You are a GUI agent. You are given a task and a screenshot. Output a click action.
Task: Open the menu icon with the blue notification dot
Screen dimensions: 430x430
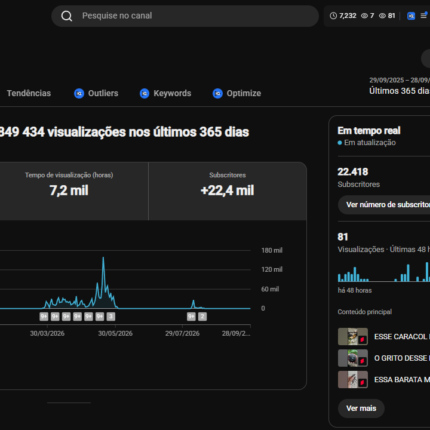tap(424, 15)
